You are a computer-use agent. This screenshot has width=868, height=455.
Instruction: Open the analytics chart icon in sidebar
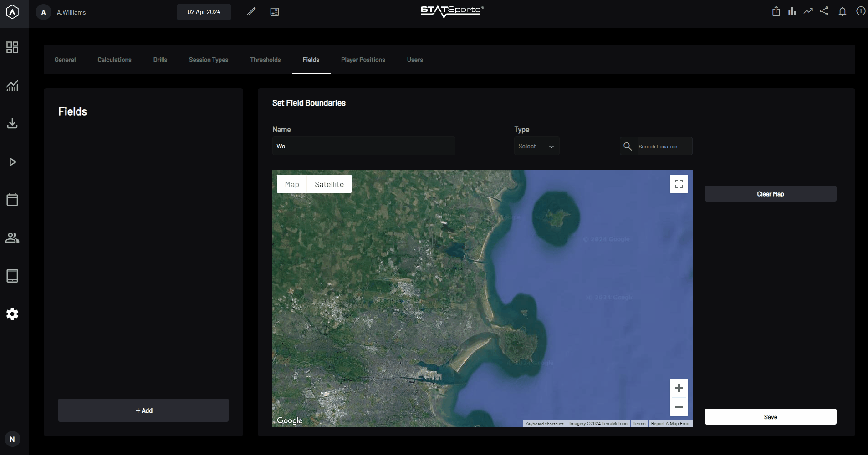(x=12, y=86)
